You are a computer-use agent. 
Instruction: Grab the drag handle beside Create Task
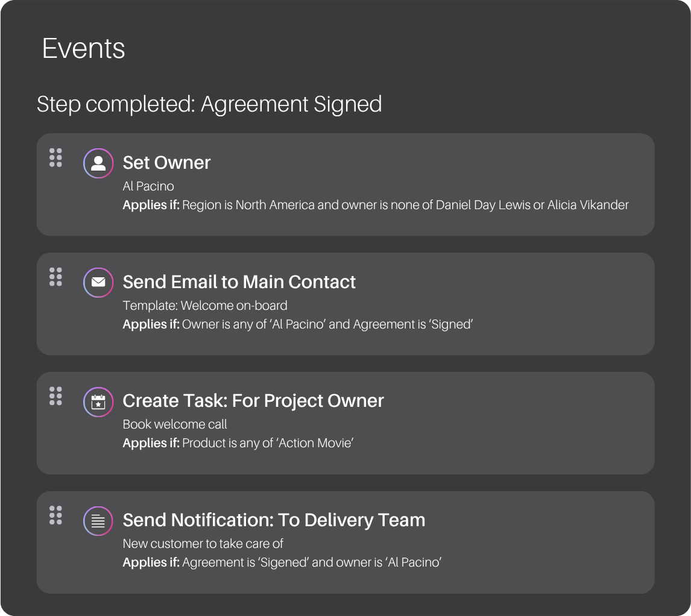pos(56,396)
